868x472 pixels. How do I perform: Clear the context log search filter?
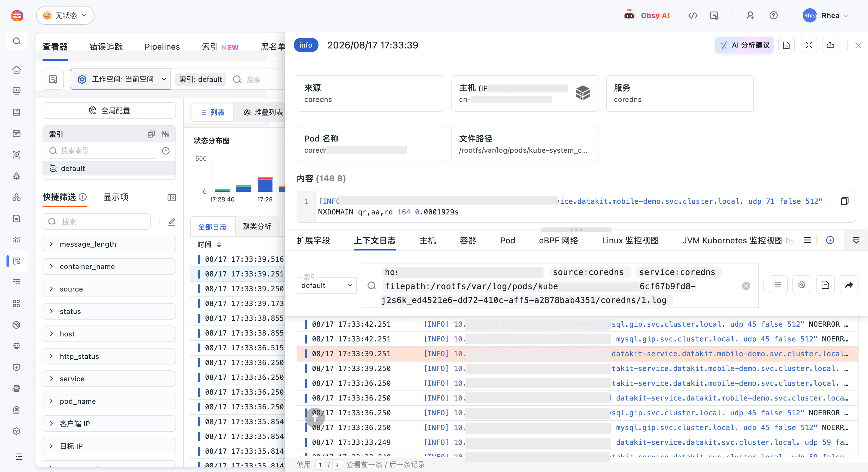pyautogui.click(x=746, y=286)
